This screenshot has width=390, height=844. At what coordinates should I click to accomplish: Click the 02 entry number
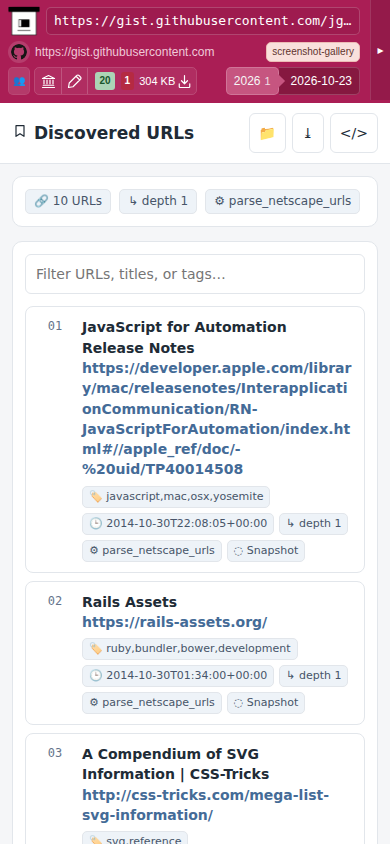(x=55, y=601)
